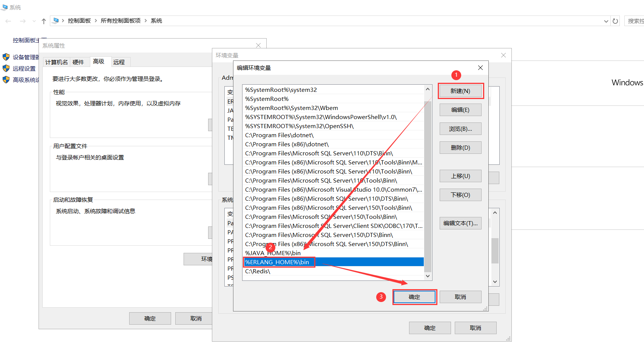Image resolution: width=644 pixels, height=364 pixels.
Task: Click system variables list scrollbar thumb
Action: pos(495,251)
